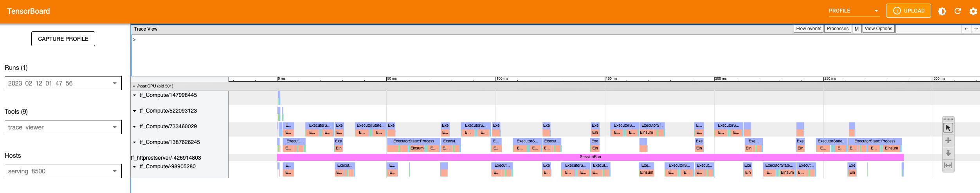This screenshot has width=980, height=193.
Task: Click the tf_httprestserver/-426914803 thread label
Action: pos(166,158)
